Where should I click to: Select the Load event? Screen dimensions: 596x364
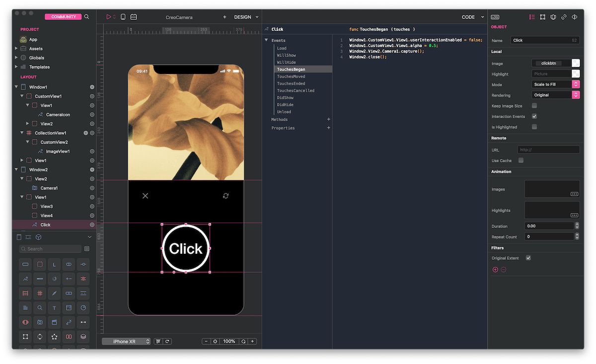pyautogui.click(x=282, y=48)
